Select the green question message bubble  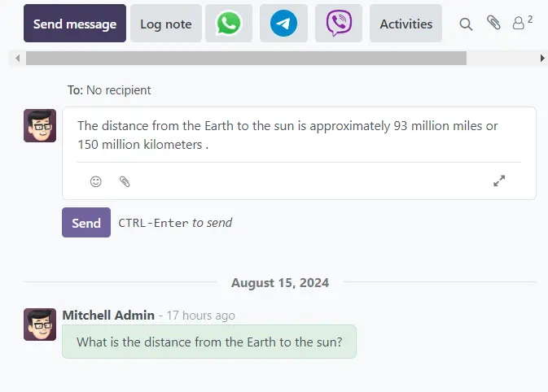tap(209, 342)
